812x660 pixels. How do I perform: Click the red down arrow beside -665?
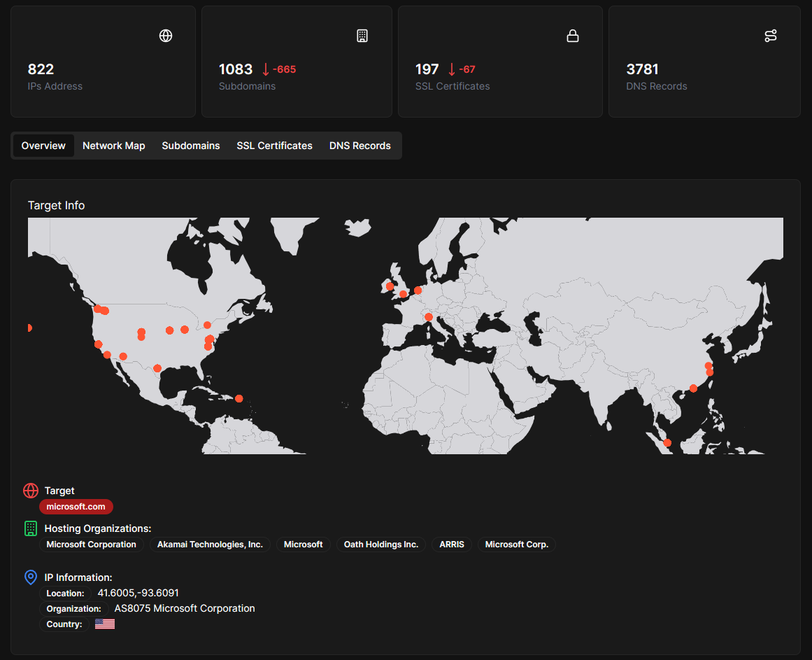[x=266, y=69]
